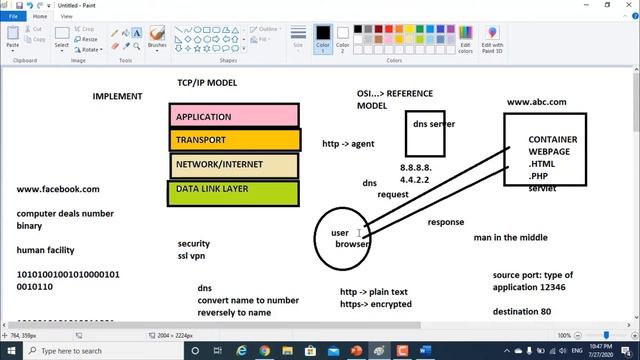Screen dimensions: 640x360
Task: Choose the Rectangle shape
Action: (207, 30)
